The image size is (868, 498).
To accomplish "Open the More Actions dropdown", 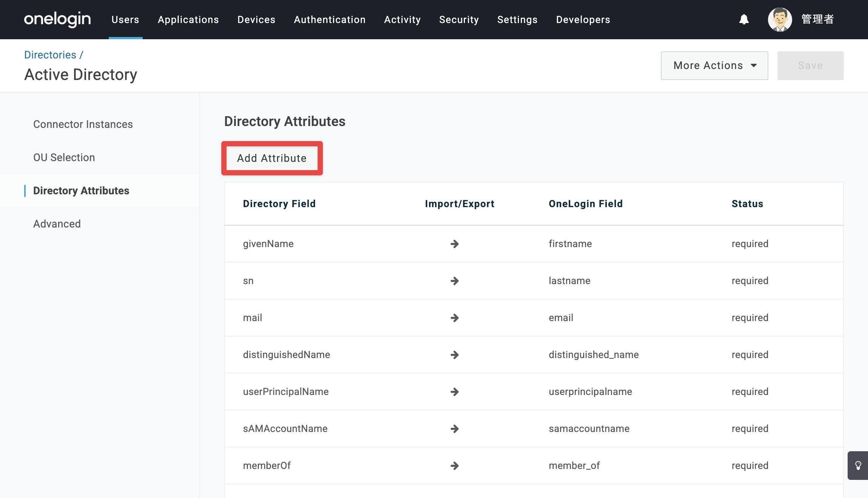I will pos(714,66).
